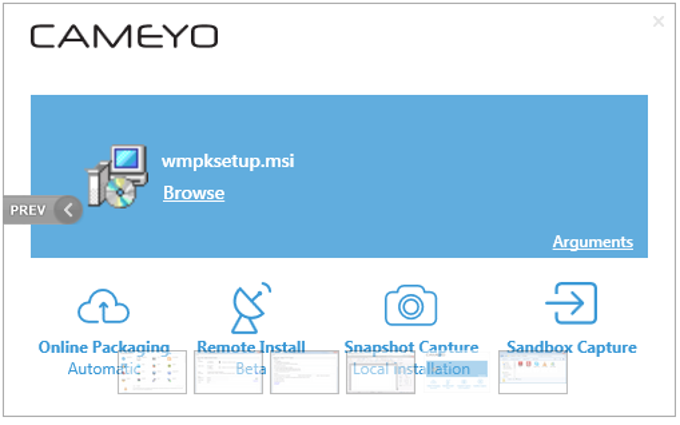
Task: Click the Snapshot Capture label
Action: pos(411,347)
